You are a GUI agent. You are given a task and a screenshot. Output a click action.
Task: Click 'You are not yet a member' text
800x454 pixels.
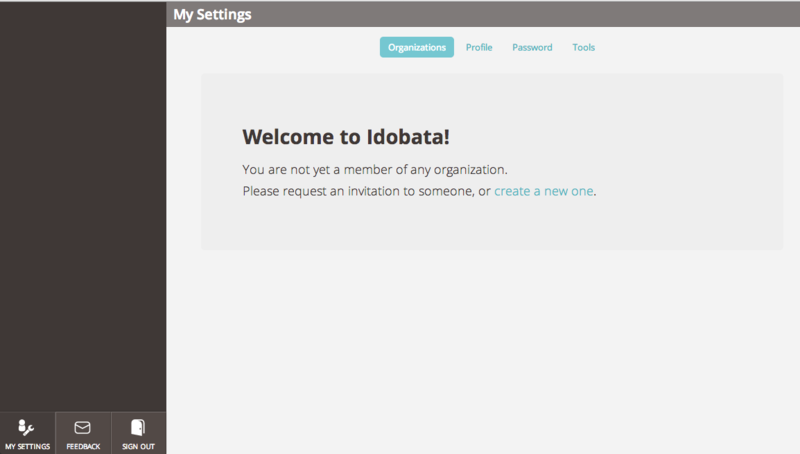[x=375, y=169]
